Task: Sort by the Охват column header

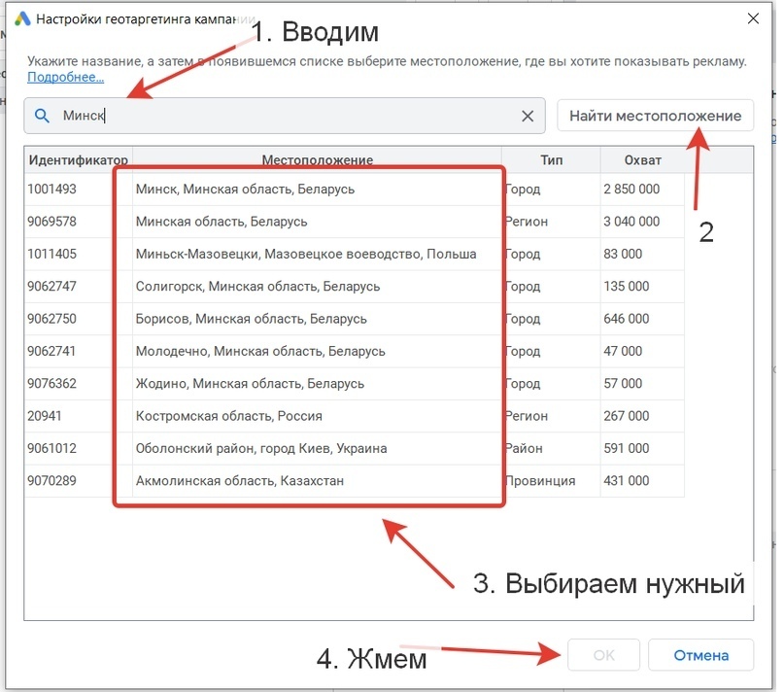Action: point(642,160)
